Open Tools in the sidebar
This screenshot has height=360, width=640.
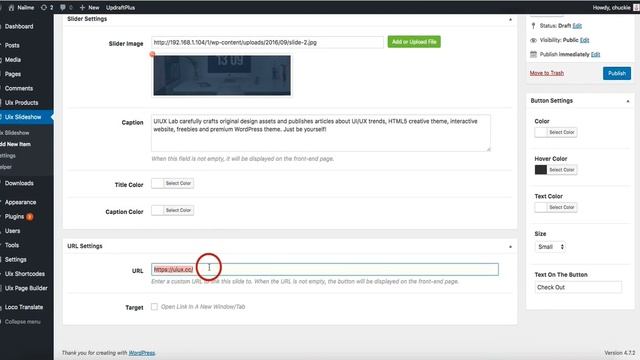[x=12, y=245]
